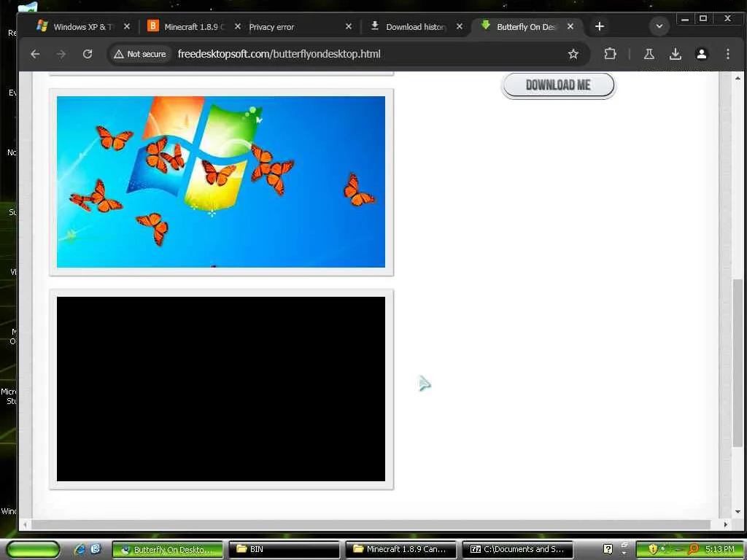Close the Download history tab
Image resolution: width=747 pixels, height=560 pixels.
pos(460,27)
